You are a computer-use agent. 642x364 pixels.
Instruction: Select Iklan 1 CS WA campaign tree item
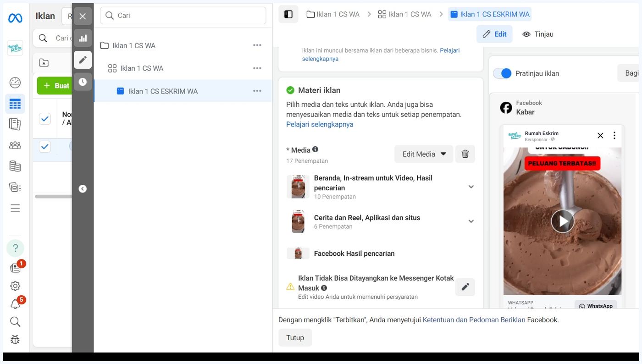(134, 45)
